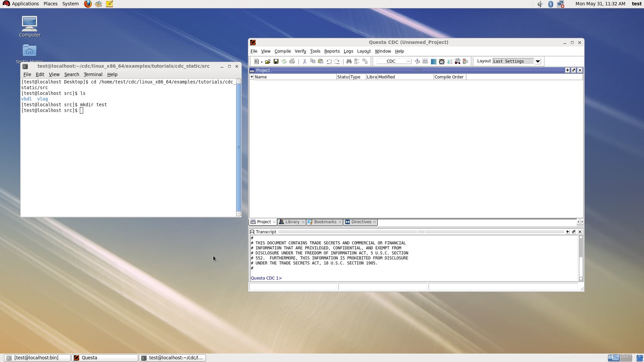Click the volume speaker tray icon

(x=540, y=4)
